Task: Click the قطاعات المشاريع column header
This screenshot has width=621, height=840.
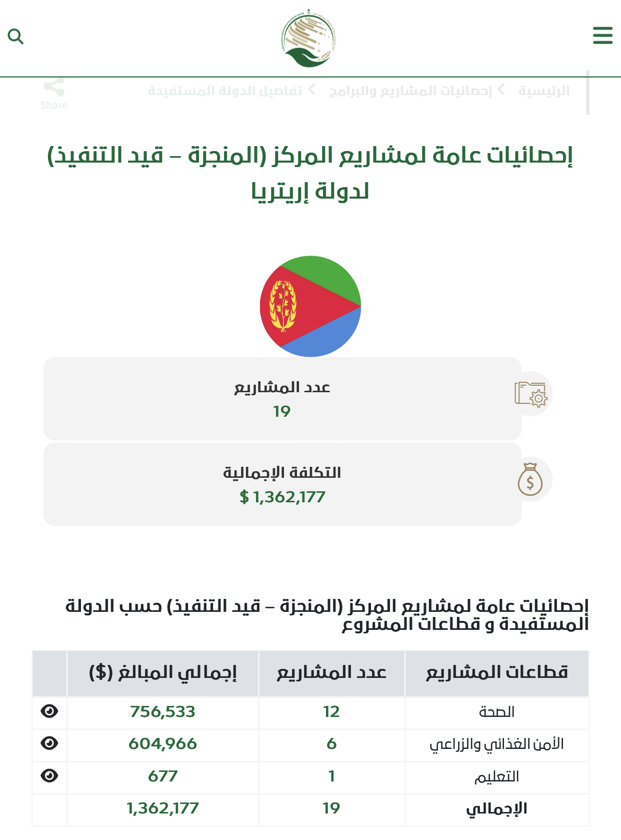Action: click(x=496, y=673)
